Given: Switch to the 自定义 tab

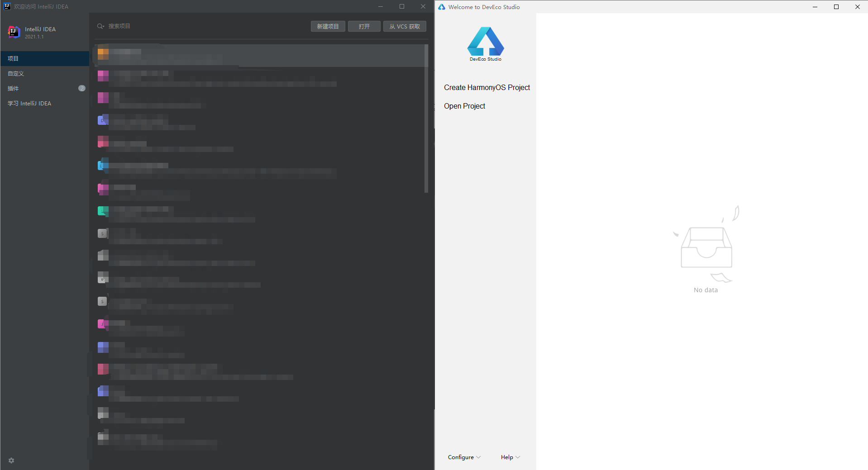Looking at the screenshot, I should 15,73.
